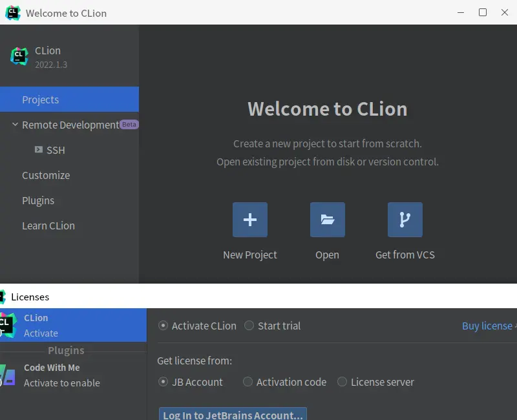Close the Welcome to CLion window
The height and width of the screenshot is (420, 517).
tap(505, 12)
